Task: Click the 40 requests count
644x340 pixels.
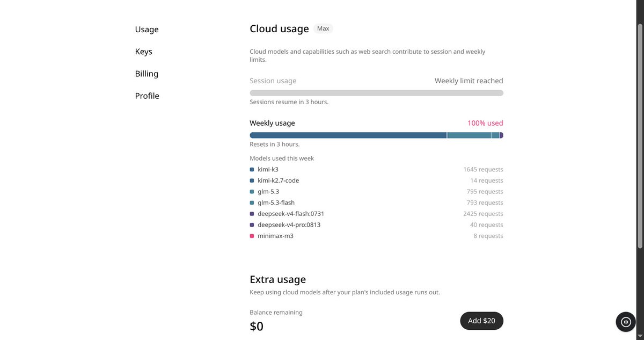Action: tap(487, 225)
